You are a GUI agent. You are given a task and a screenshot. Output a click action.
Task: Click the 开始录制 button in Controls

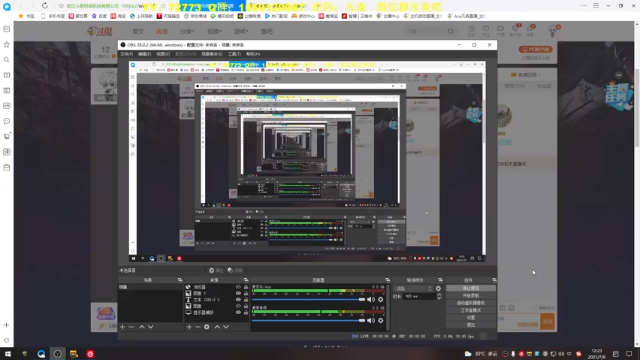(471, 296)
